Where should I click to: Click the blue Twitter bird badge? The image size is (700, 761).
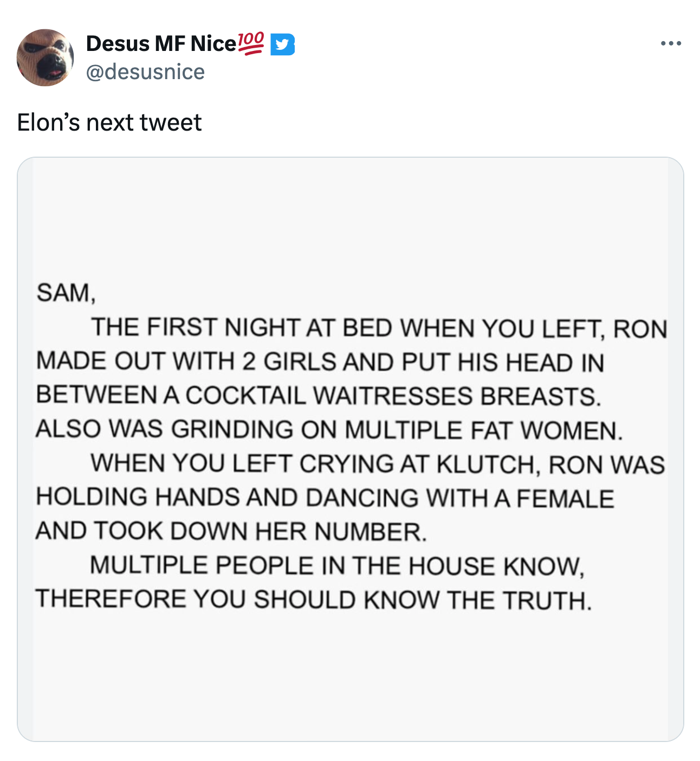282,44
